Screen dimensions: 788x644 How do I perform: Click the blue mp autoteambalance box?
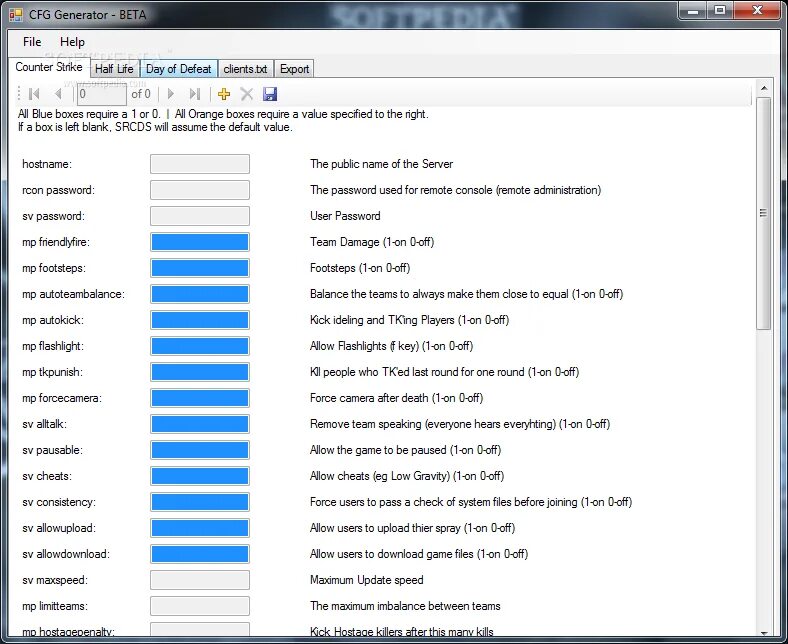pos(200,294)
